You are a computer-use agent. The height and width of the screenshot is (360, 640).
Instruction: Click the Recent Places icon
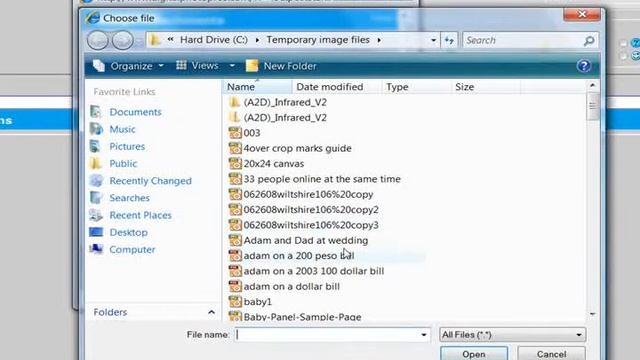(96, 215)
